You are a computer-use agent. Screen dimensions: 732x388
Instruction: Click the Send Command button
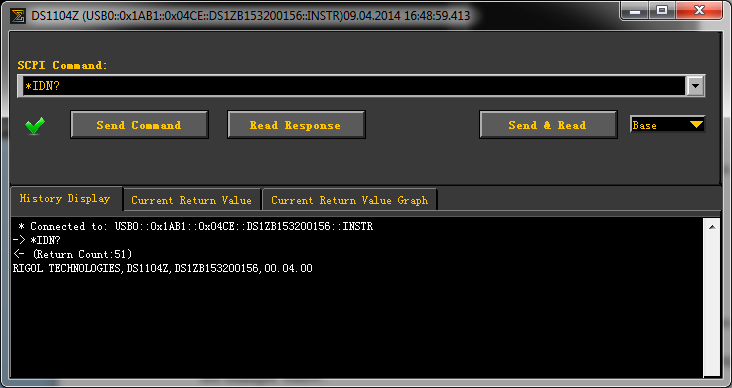139,125
